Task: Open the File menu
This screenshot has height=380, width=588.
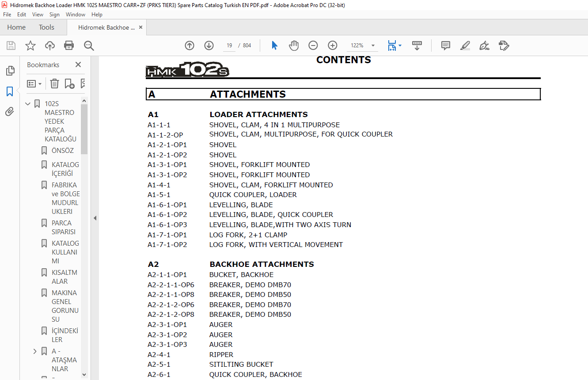Action: (7, 15)
